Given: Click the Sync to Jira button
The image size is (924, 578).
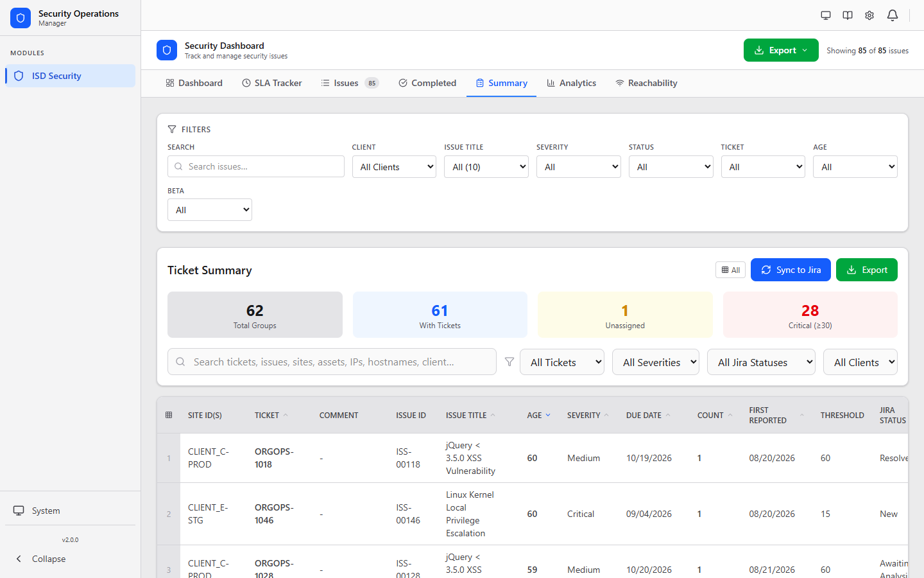Looking at the screenshot, I should pos(791,270).
